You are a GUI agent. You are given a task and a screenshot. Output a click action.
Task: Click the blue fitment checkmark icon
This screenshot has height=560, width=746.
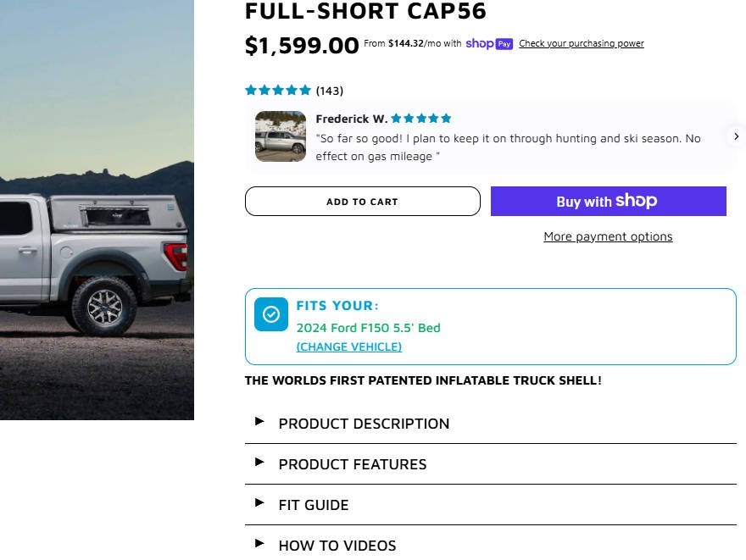271,314
